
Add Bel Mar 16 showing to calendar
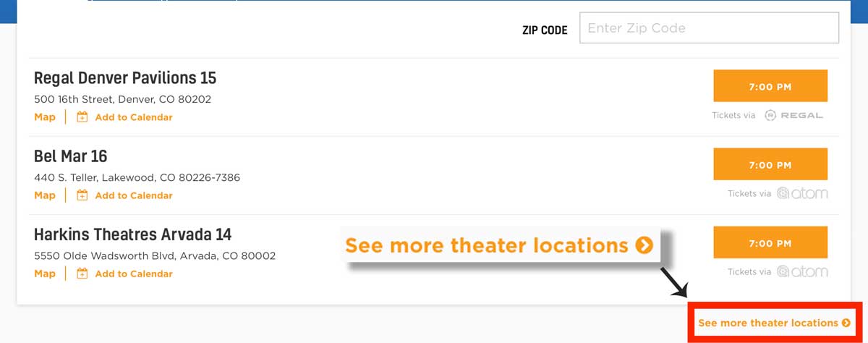point(134,195)
